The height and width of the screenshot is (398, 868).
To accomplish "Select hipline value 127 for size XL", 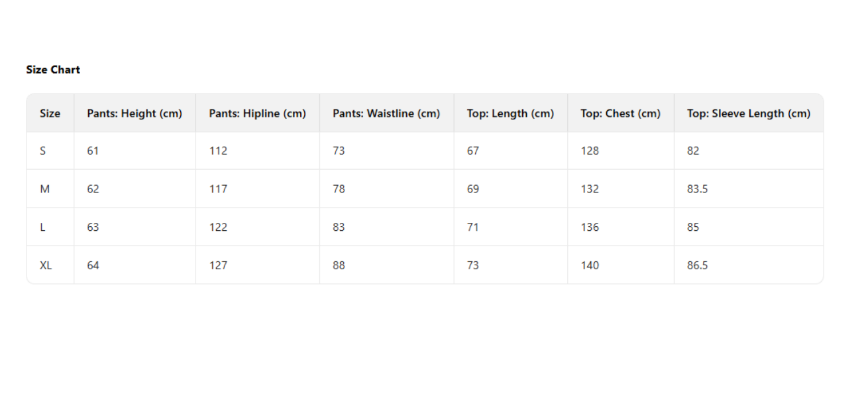I will [218, 265].
